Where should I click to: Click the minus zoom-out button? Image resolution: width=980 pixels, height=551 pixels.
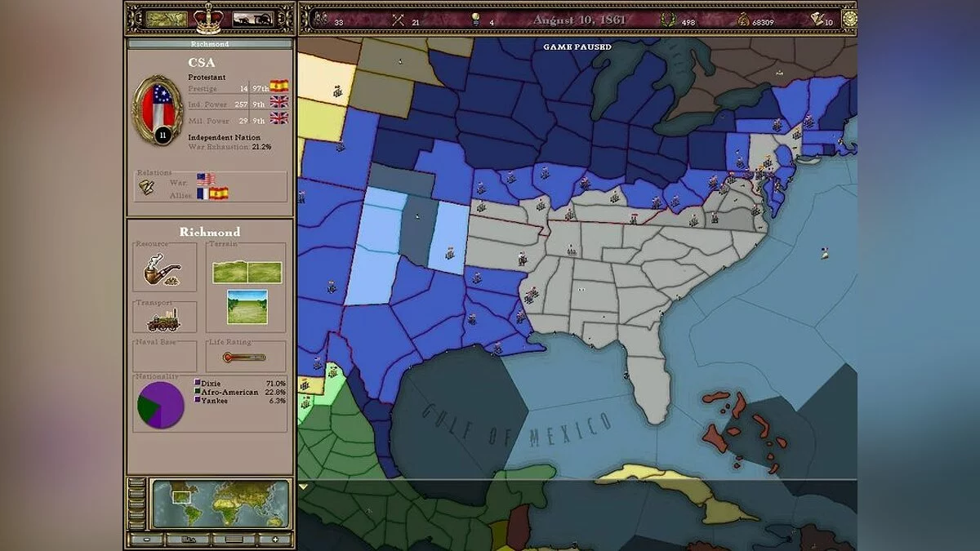coord(147,539)
